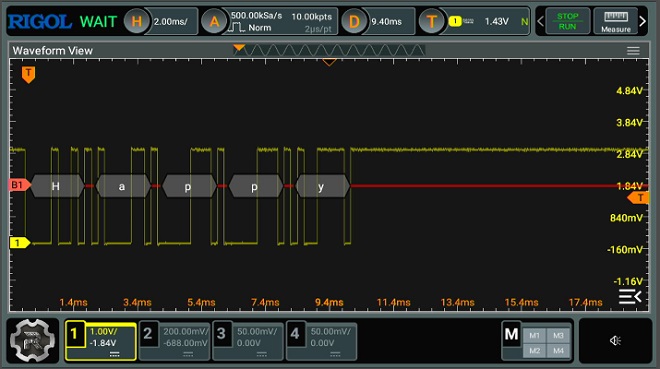Tap the 2.00ms/ horizontal scale value
Viewport: 660px width, 369px height.
pos(171,21)
